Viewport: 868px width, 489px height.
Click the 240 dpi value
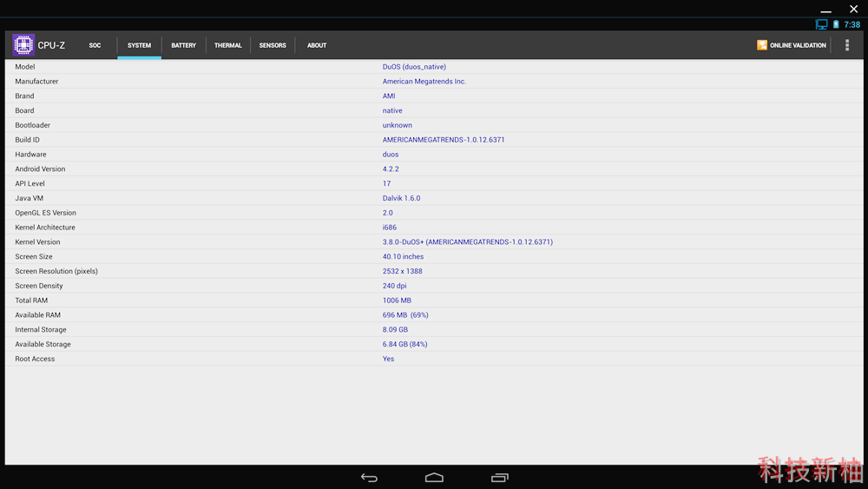(394, 286)
